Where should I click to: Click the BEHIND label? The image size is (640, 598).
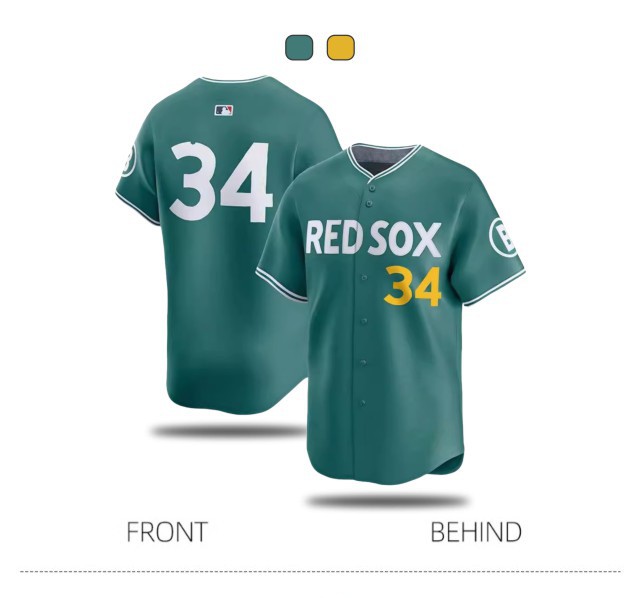[476, 531]
